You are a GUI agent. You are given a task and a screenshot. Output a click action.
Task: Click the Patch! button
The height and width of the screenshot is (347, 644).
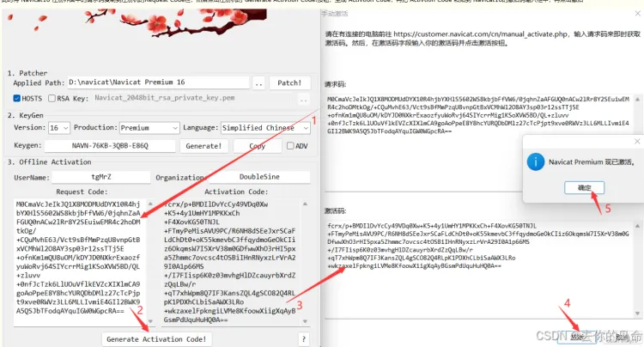[x=289, y=83]
